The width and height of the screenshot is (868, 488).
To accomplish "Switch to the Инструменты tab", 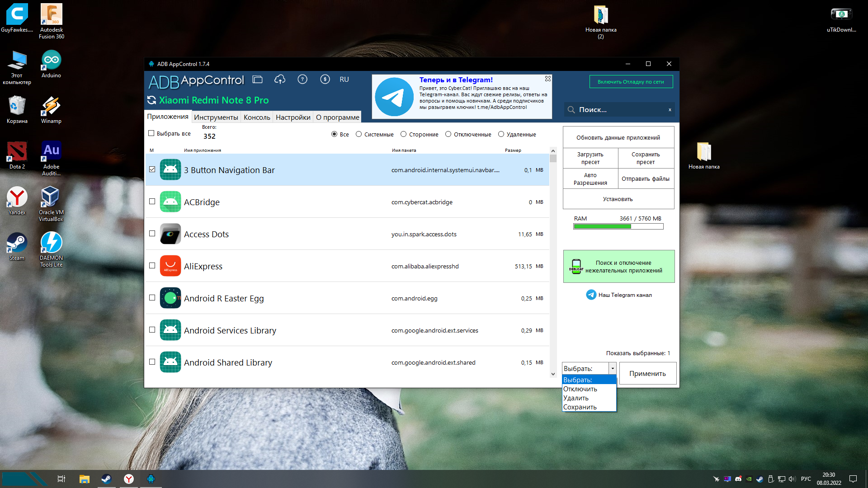I will pyautogui.click(x=216, y=117).
